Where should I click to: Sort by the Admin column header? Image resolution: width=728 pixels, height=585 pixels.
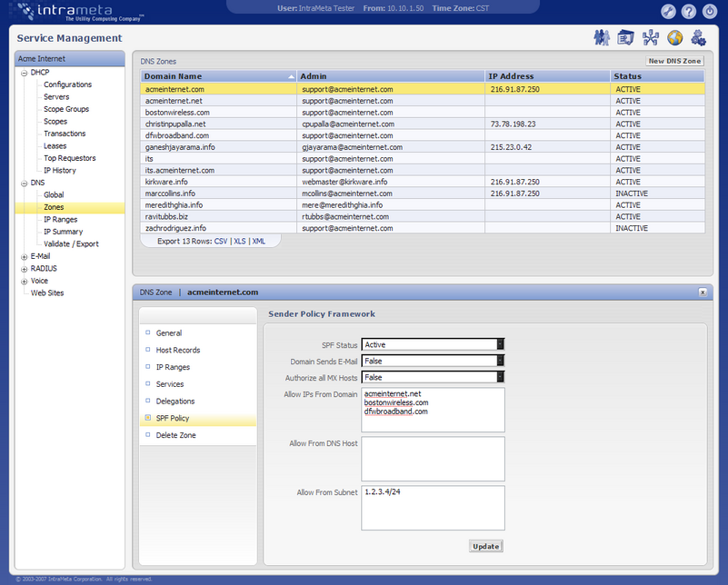tap(391, 76)
